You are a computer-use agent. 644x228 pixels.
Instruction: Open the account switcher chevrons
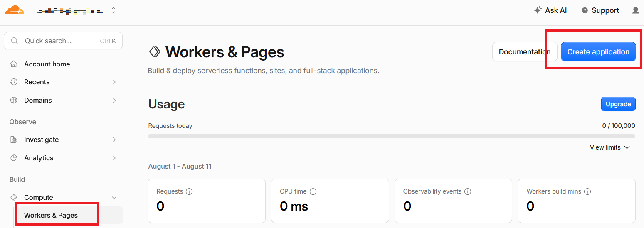tap(113, 10)
